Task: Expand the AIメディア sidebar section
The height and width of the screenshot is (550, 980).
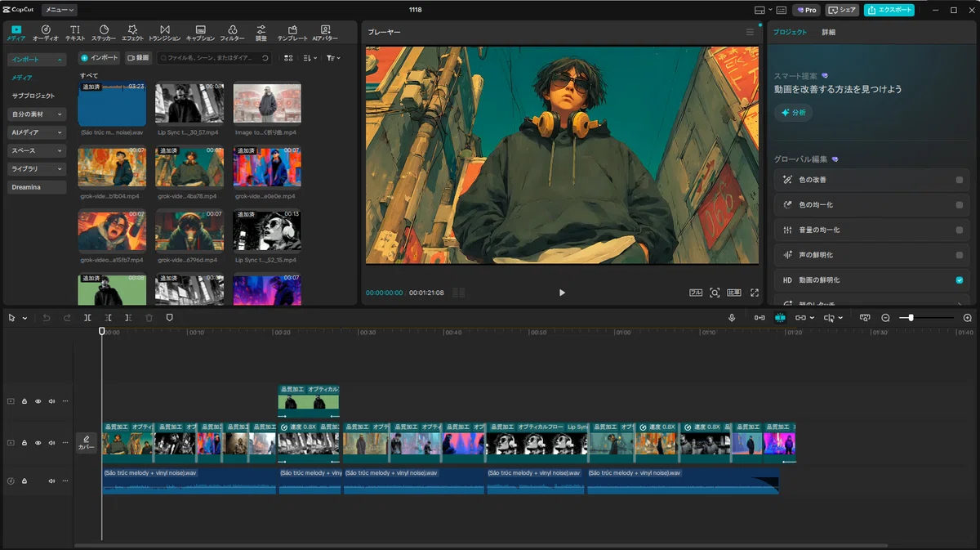Action: click(37, 132)
